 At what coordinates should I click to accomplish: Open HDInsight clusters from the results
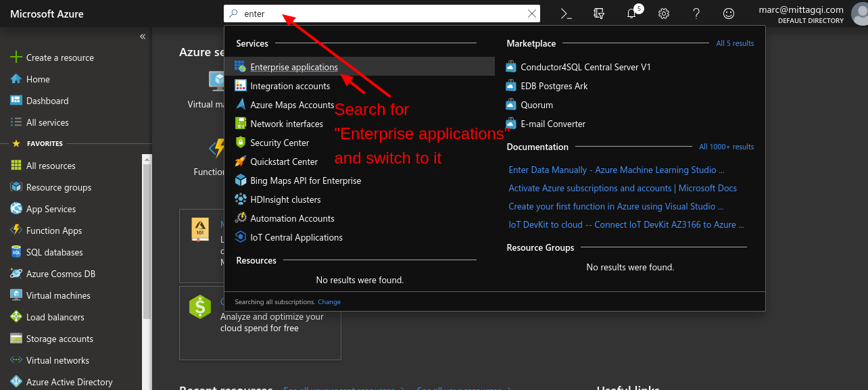285,199
